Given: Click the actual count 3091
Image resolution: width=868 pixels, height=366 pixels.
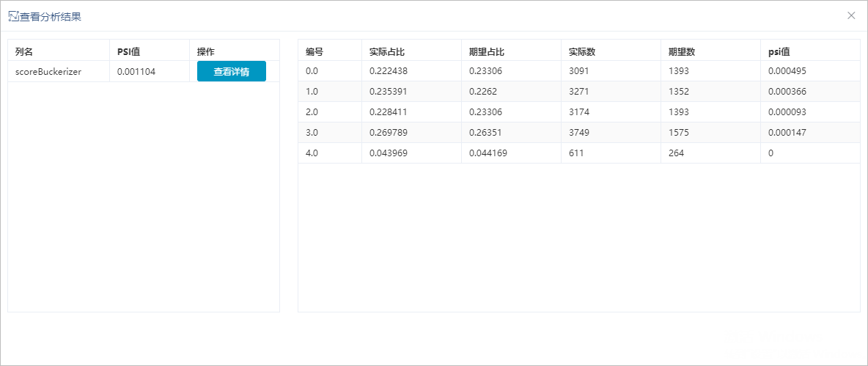Looking at the screenshot, I should coord(579,71).
